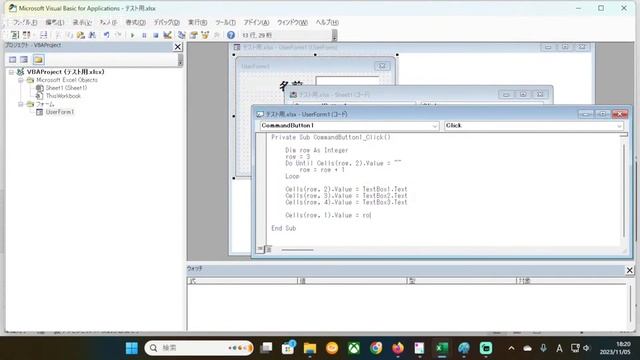The height and width of the screenshot is (360, 640).
Task: Toggle Folders icon in the Project panel
Action: 38,60
